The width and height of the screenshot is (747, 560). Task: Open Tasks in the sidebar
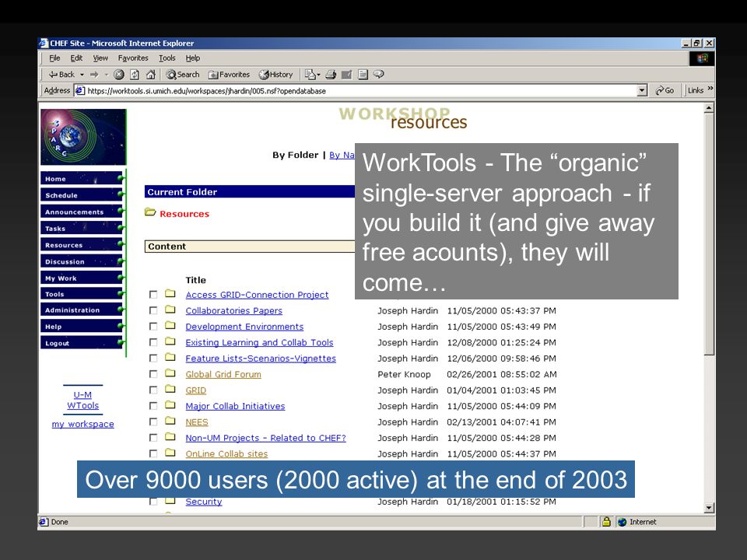[x=82, y=229]
